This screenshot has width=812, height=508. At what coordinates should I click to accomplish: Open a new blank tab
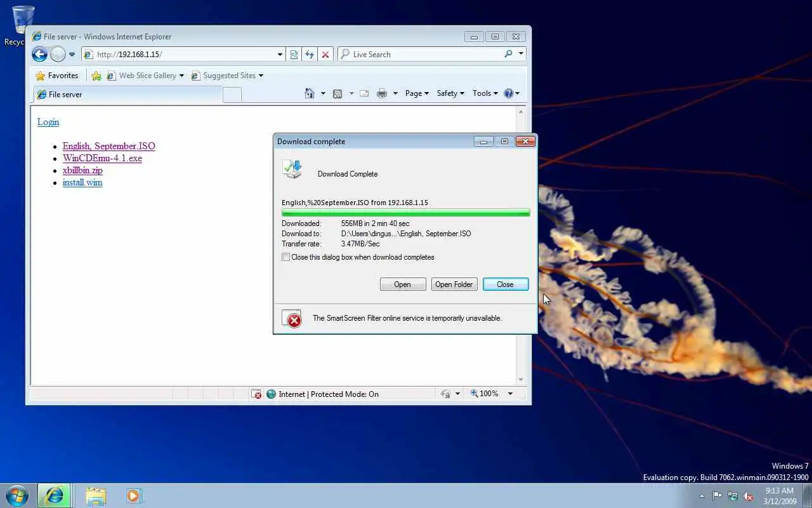(232, 95)
